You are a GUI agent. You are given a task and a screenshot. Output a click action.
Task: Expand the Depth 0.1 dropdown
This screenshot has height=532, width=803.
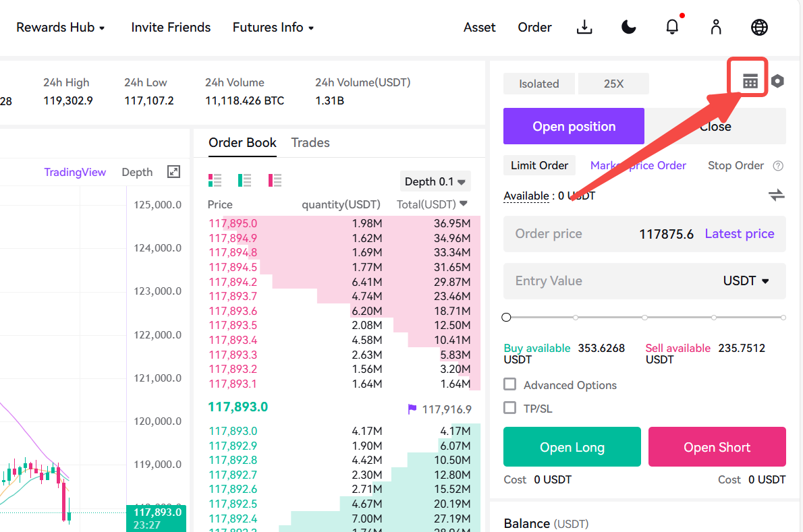tap(435, 181)
